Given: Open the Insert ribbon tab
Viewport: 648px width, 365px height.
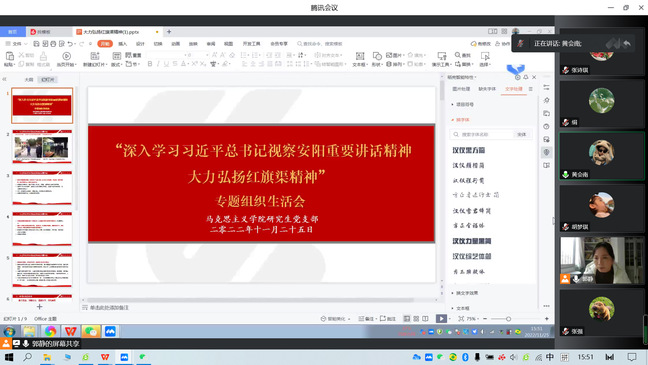Looking at the screenshot, I should [x=123, y=43].
